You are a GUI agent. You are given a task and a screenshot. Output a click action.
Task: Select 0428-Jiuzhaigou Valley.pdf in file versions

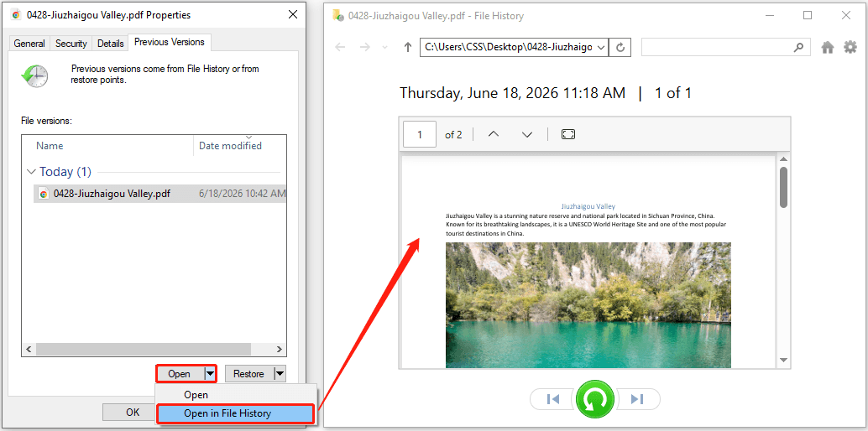160,194
